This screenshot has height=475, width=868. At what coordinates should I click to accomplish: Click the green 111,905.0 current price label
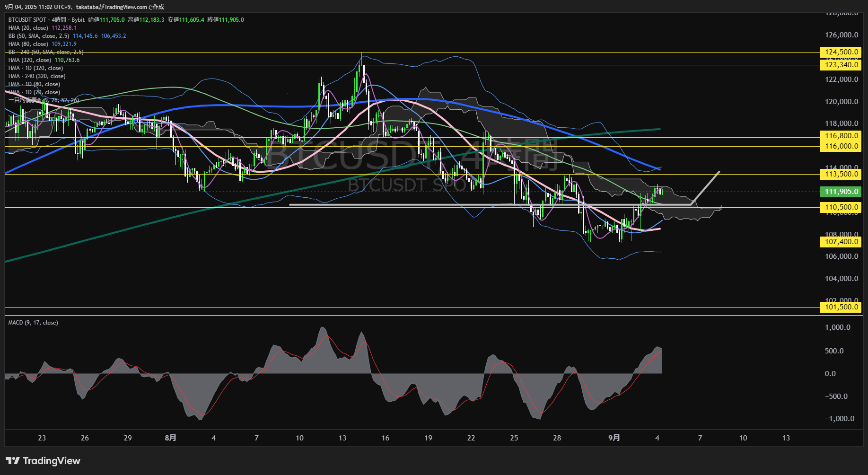point(841,192)
